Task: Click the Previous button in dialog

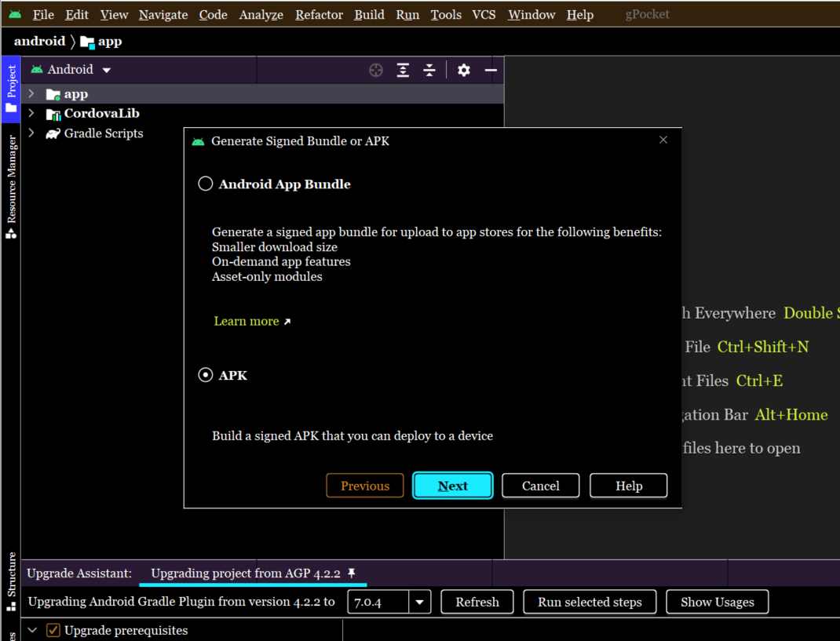Action: point(365,486)
